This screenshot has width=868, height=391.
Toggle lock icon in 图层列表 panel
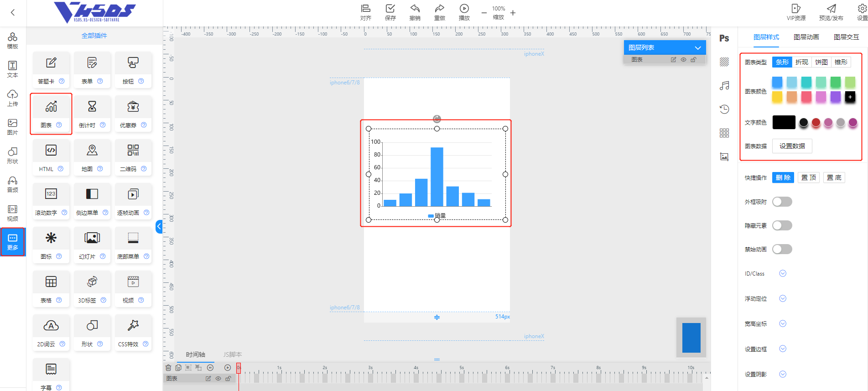click(x=693, y=60)
